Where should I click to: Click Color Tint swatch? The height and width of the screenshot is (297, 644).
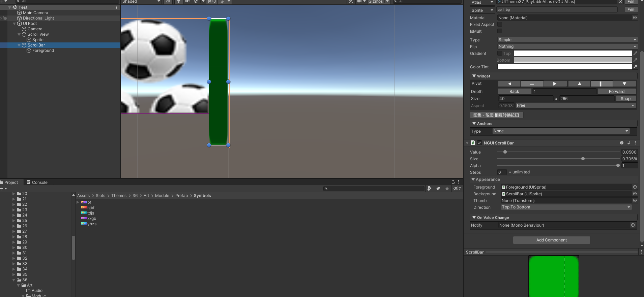565,67
